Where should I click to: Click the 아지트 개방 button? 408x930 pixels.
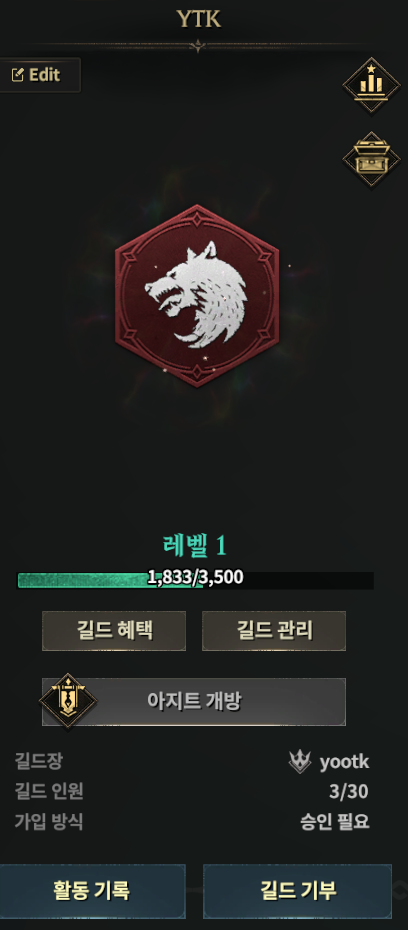[x=194, y=702]
